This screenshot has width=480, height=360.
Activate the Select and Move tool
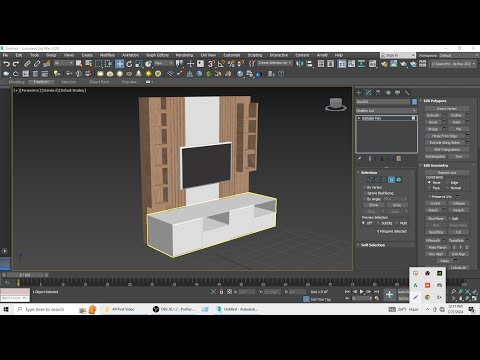[x=119, y=64]
